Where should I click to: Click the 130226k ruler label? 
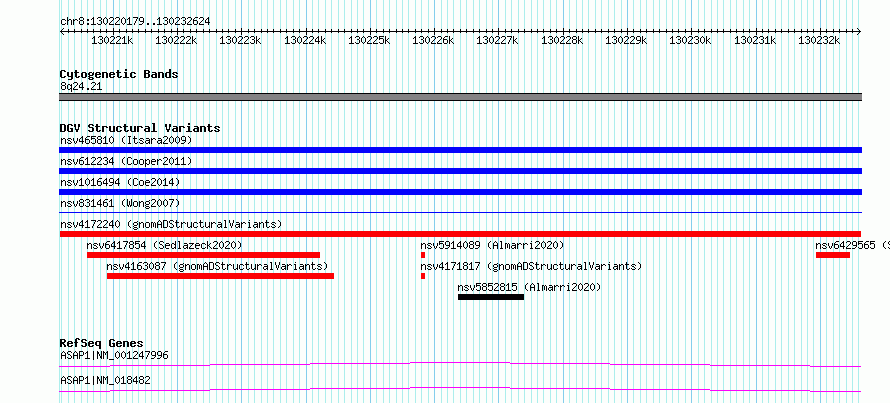433,41
